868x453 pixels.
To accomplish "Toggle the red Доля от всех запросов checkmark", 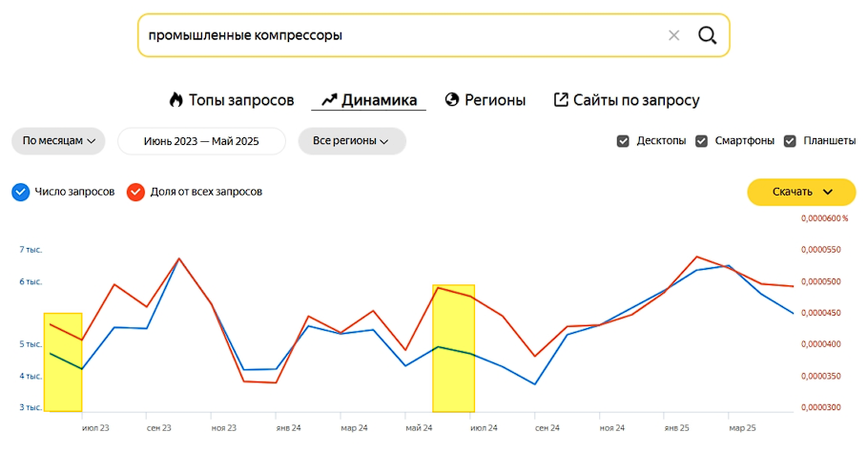I will (x=135, y=192).
